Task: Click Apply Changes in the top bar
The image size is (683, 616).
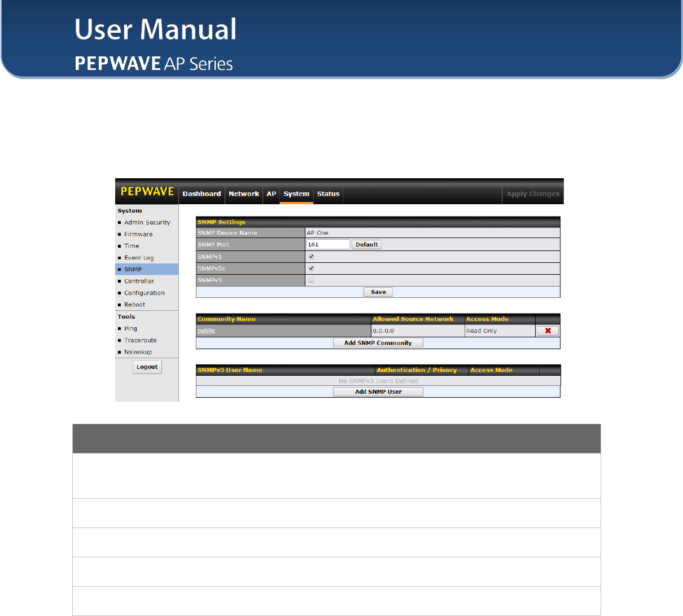Action: (533, 194)
